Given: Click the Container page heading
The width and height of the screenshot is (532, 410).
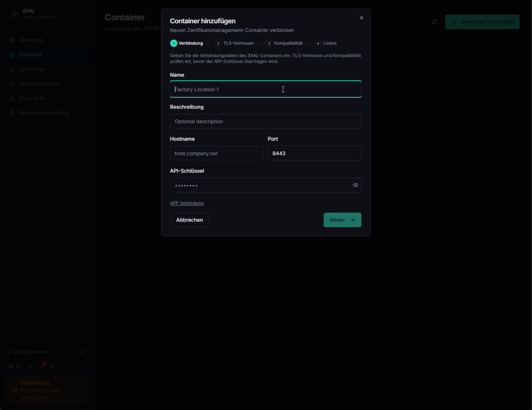Looking at the screenshot, I should coord(125,17).
